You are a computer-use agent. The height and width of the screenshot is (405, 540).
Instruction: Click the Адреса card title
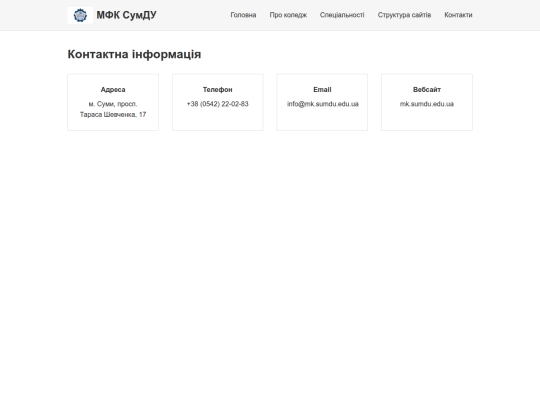pos(113,90)
